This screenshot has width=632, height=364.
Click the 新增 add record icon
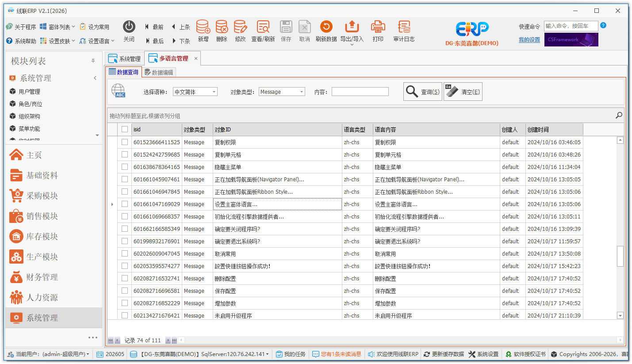(203, 27)
